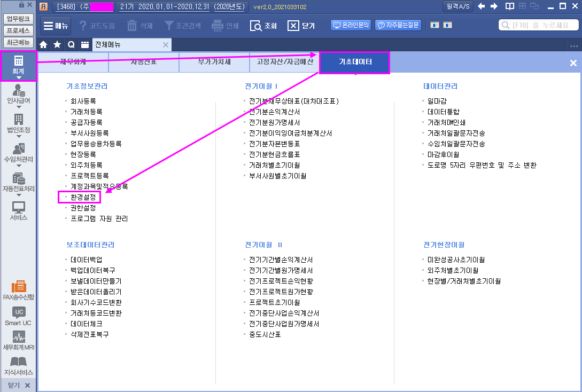Expand the 수임처관리 sidebar section
The height and width of the screenshot is (392, 582).
(x=18, y=153)
